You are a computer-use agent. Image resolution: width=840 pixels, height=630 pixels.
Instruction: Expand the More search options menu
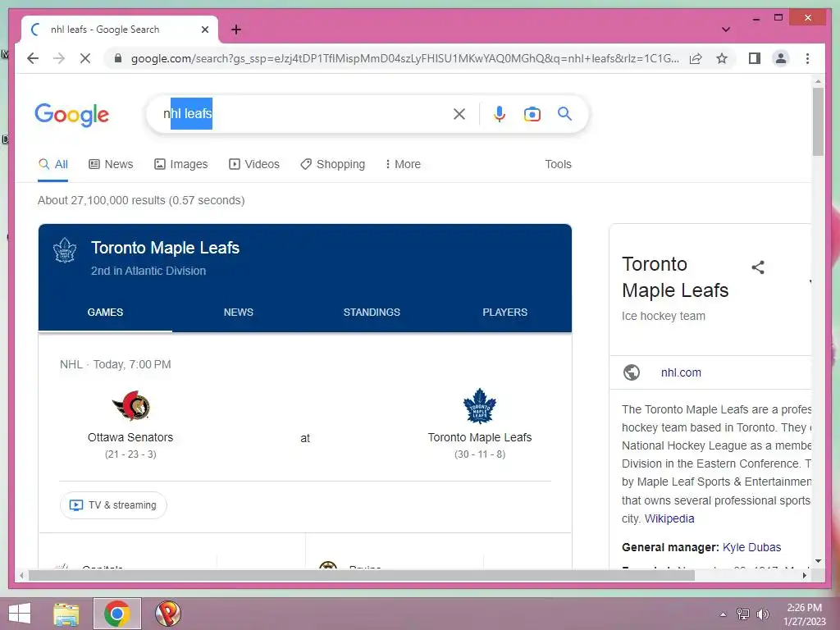pos(403,164)
